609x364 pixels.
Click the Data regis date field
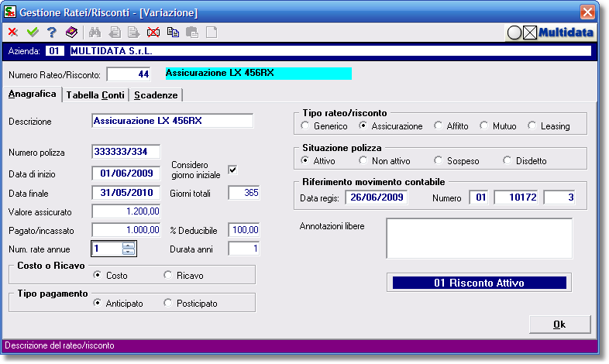pos(377,197)
